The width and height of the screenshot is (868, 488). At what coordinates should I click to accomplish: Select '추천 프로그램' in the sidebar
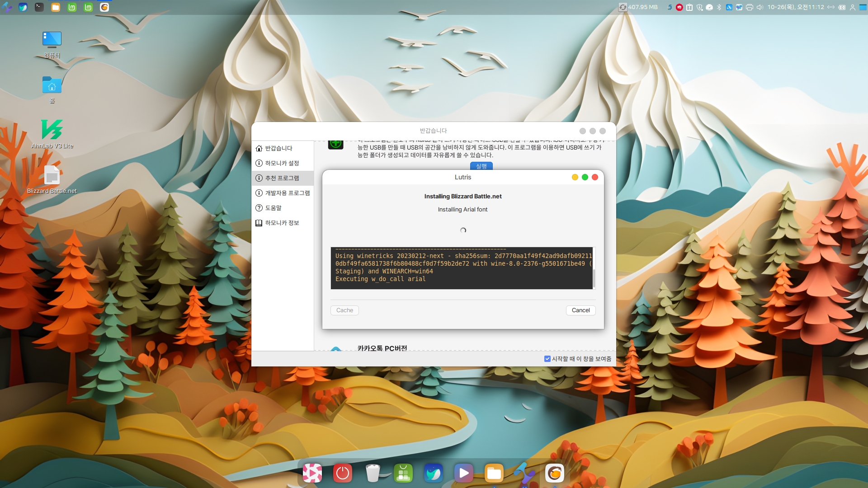(282, 178)
